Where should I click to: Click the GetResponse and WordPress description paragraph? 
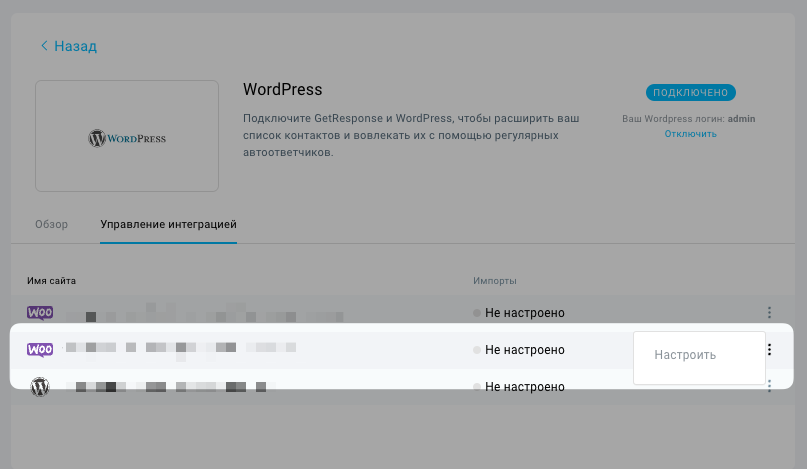click(411, 135)
